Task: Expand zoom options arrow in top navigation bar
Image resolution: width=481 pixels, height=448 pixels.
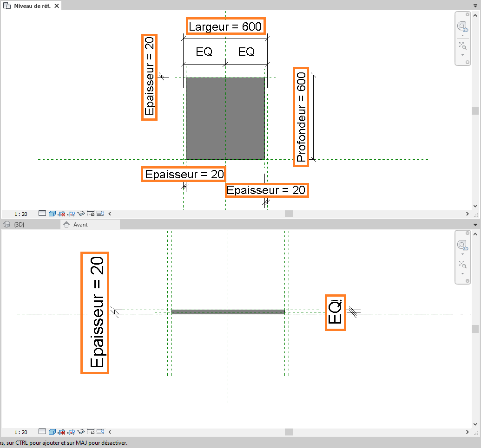Action: pyautogui.click(x=462, y=55)
